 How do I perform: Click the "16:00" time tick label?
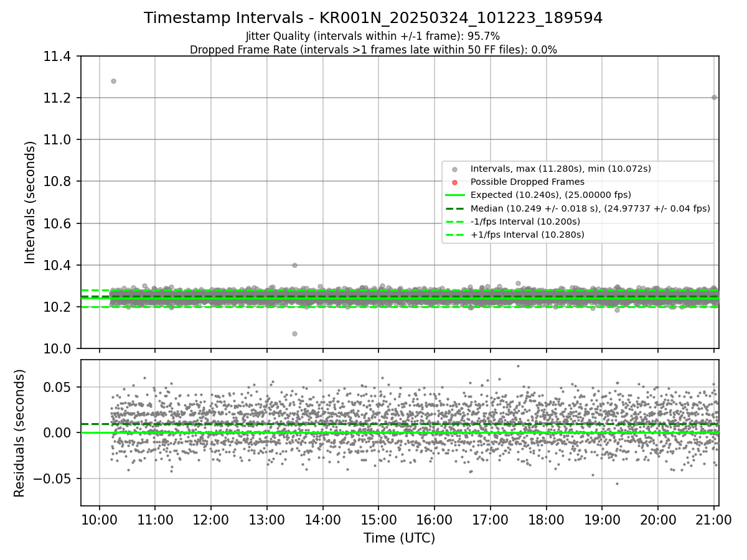[x=435, y=519]
